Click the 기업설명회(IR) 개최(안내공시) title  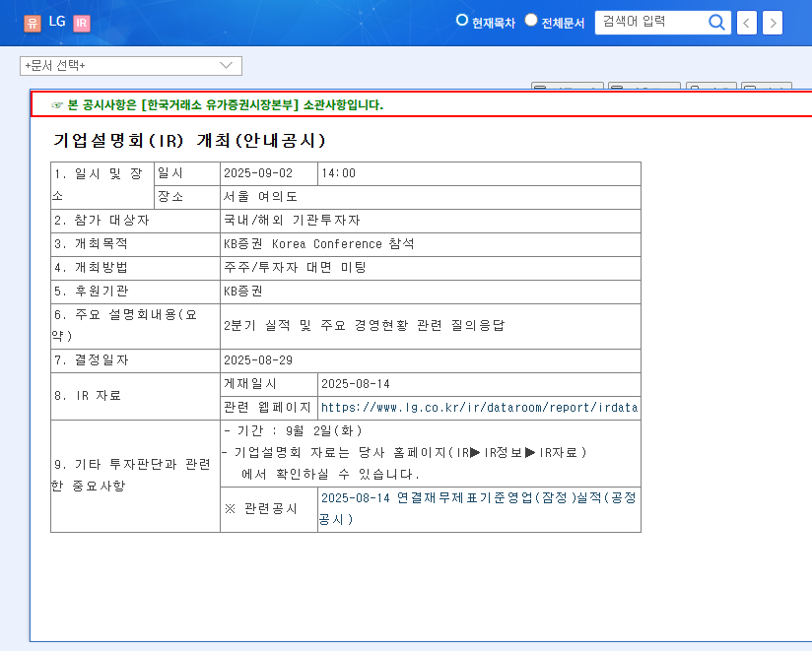(x=189, y=140)
